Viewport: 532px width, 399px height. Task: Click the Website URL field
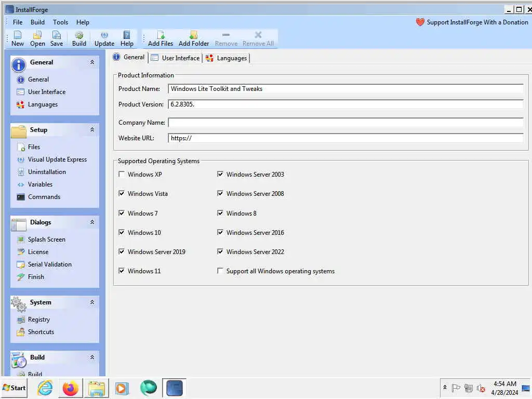click(x=345, y=138)
